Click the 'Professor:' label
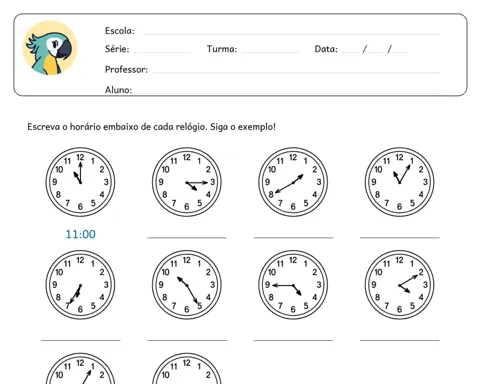This screenshot has height=384, width=480. pyautogui.click(x=126, y=69)
